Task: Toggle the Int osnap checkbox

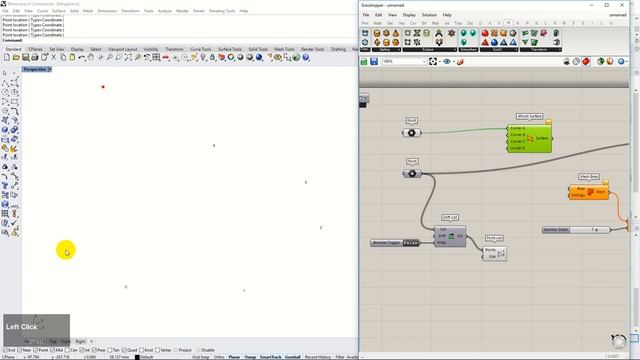Action: tap(82, 350)
